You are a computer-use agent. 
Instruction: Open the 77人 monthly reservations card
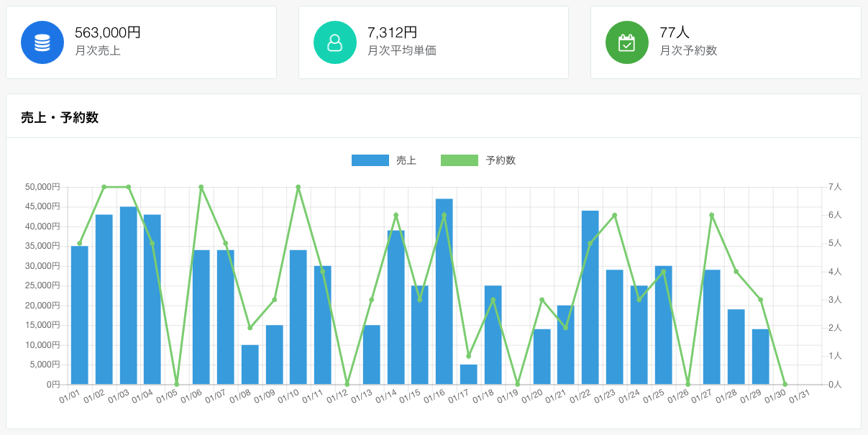coord(725,42)
